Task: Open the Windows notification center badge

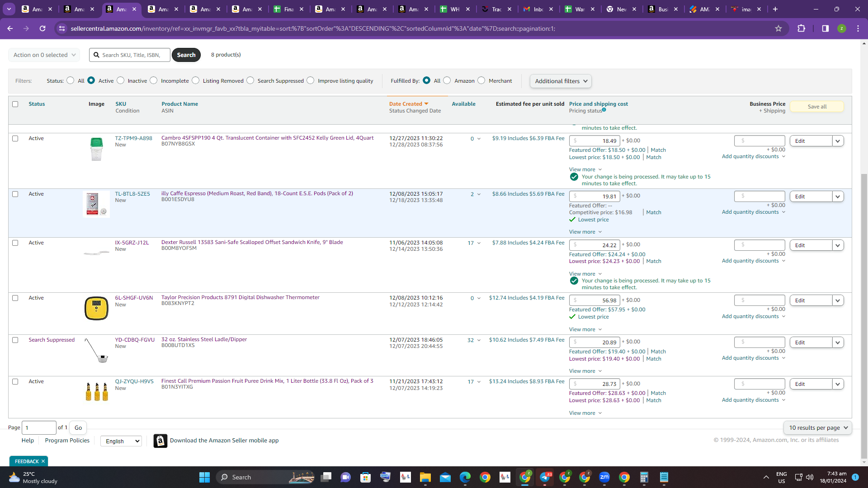Action: click(x=855, y=477)
